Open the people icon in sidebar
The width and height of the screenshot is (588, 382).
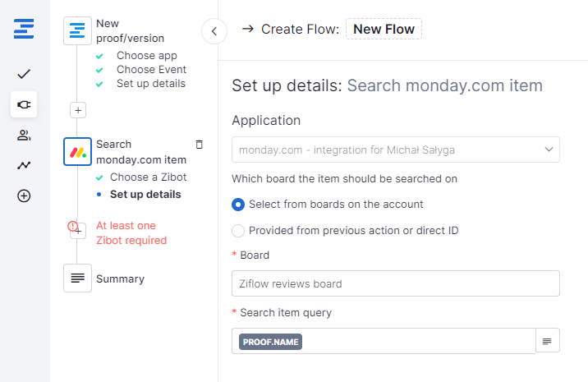click(24, 135)
